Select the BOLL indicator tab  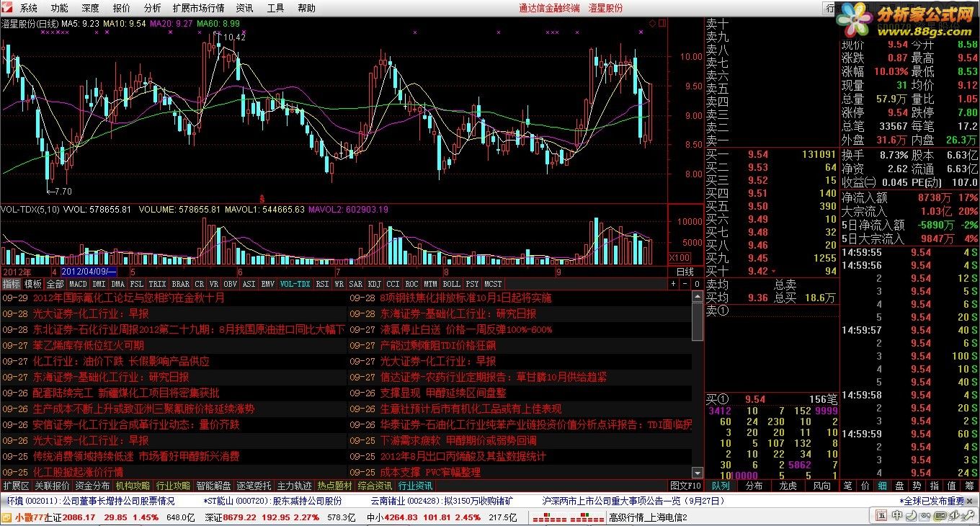pos(451,284)
